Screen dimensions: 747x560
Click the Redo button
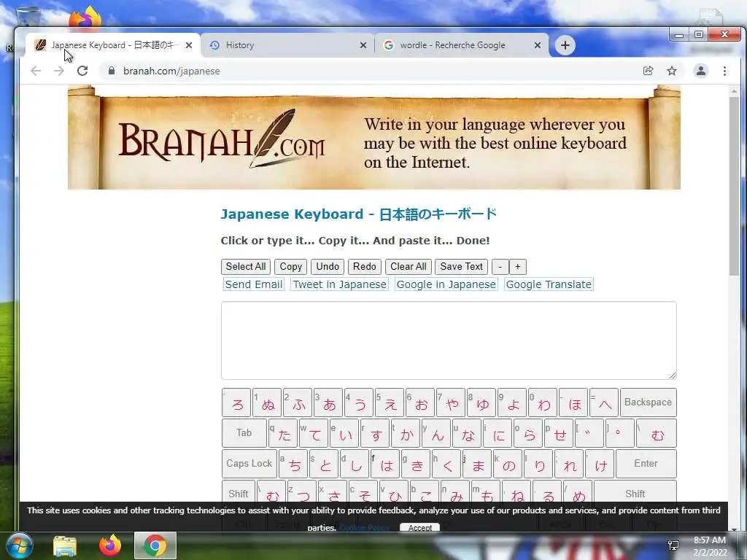coord(365,267)
